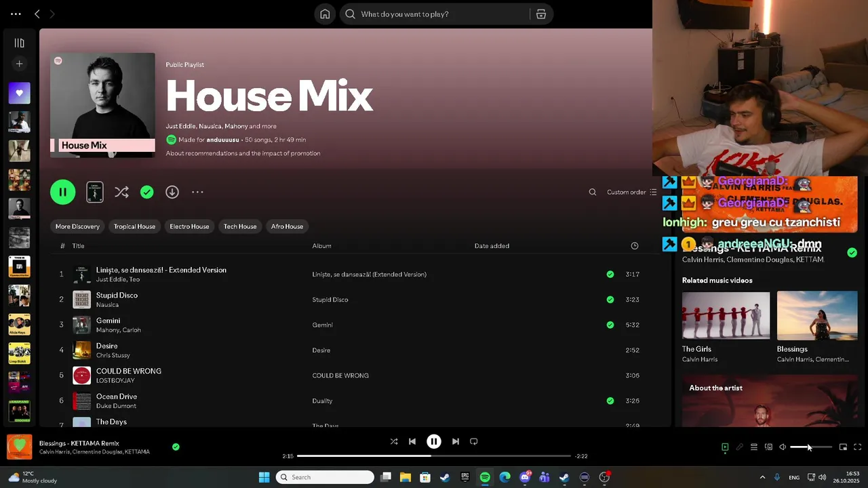Go back using the left arrow
The height and width of the screenshot is (488, 868).
[37, 14]
